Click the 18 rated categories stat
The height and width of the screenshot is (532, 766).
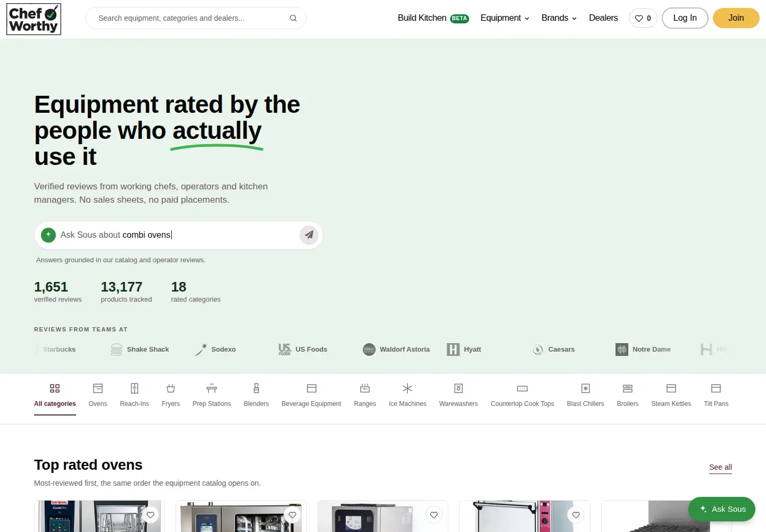click(196, 292)
